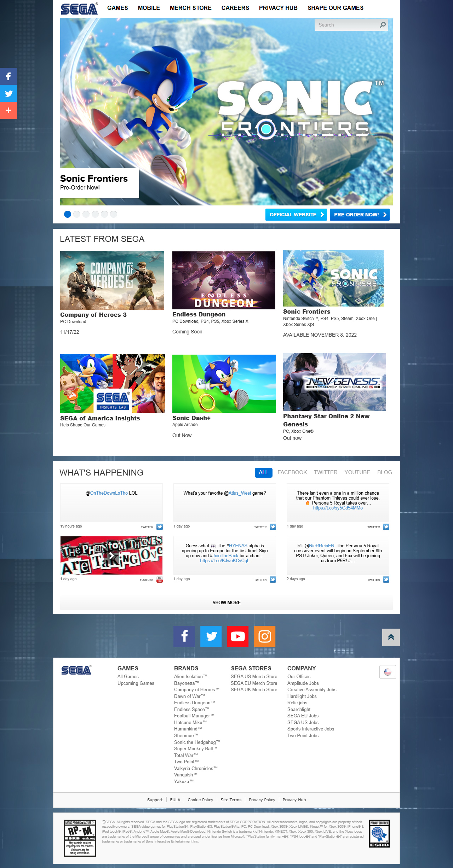Click ESRB RP-M rating badge
The height and width of the screenshot is (868, 453).
tap(80, 838)
